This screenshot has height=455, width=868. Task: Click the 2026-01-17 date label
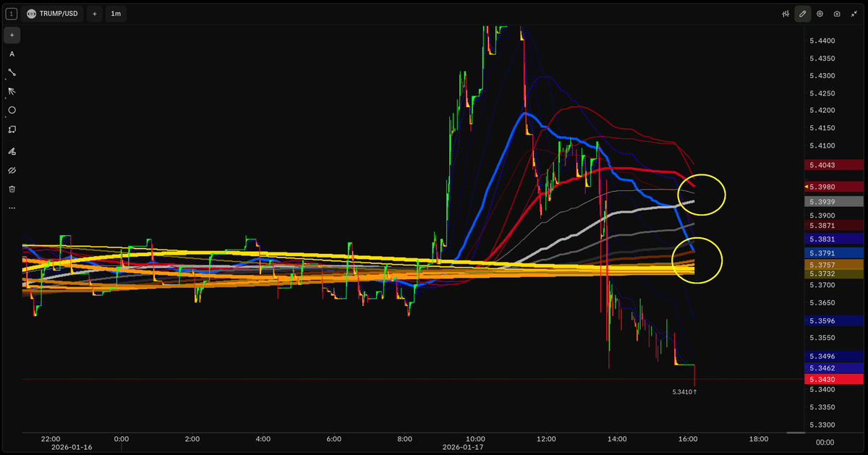[463, 447]
